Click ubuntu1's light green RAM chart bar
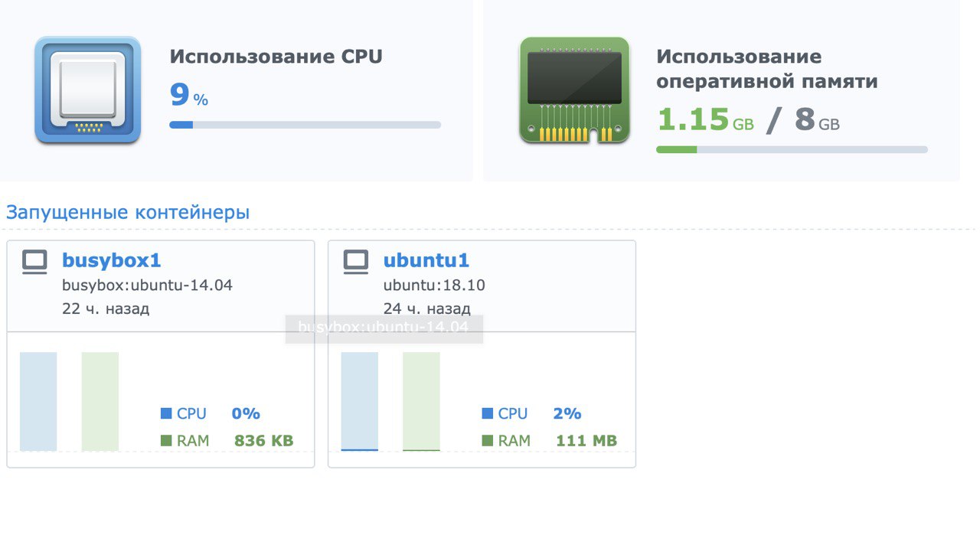This screenshot has width=980, height=545. (422, 401)
